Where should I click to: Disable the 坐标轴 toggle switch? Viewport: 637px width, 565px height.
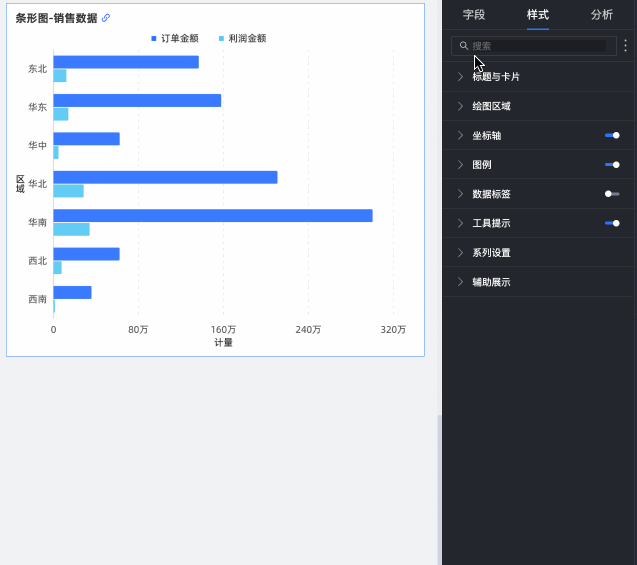pyautogui.click(x=612, y=135)
